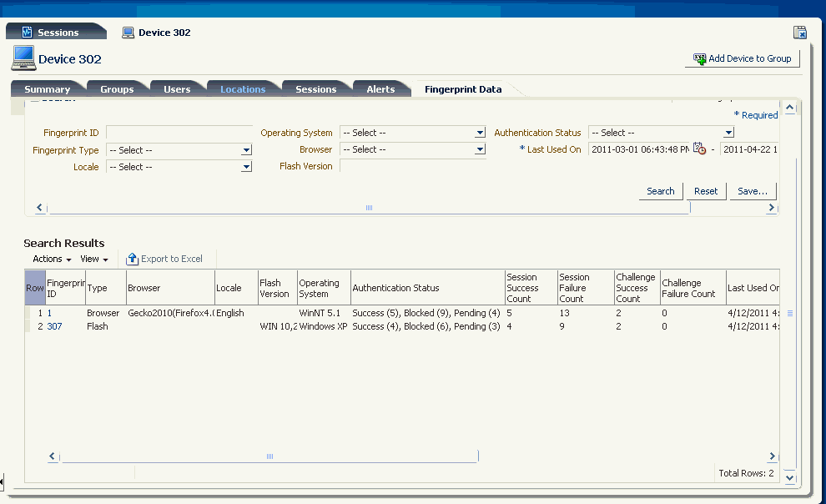Switch to the Summary tab
826x504 pixels.
(47, 89)
